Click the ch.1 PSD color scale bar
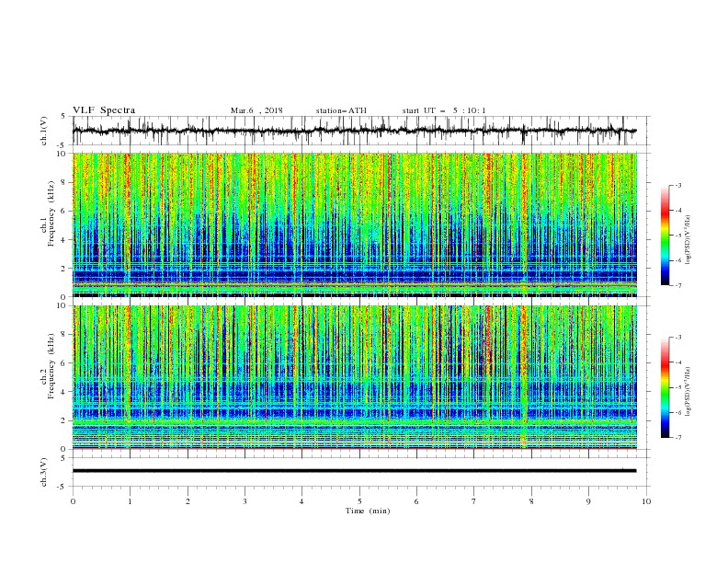 coord(665,236)
